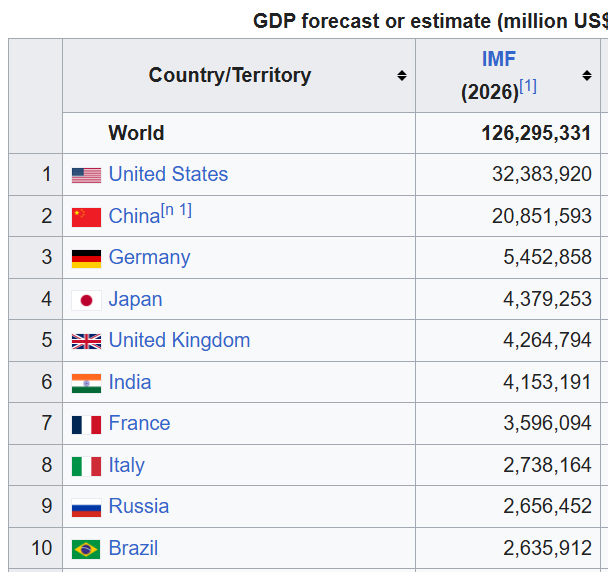Open the India article link

[x=130, y=382]
